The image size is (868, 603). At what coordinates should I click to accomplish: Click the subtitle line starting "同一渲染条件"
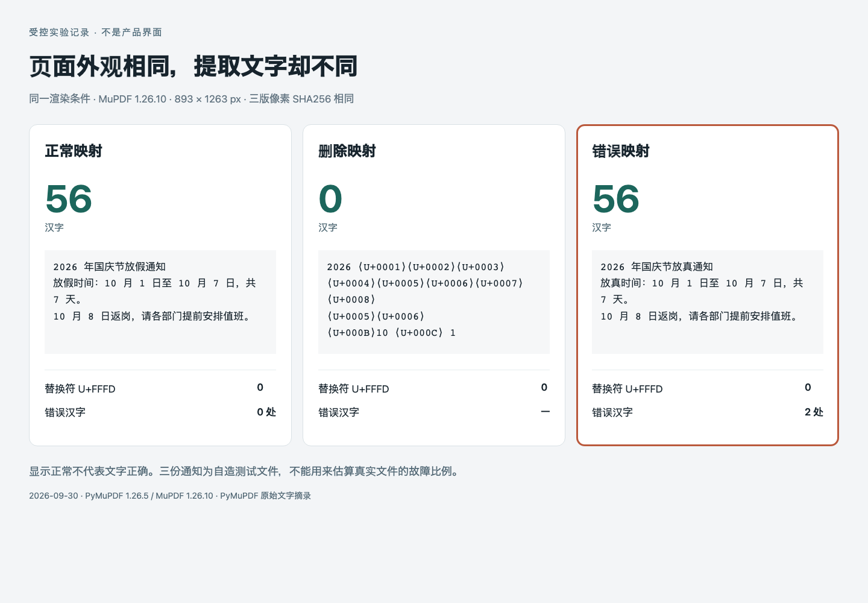coord(191,99)
